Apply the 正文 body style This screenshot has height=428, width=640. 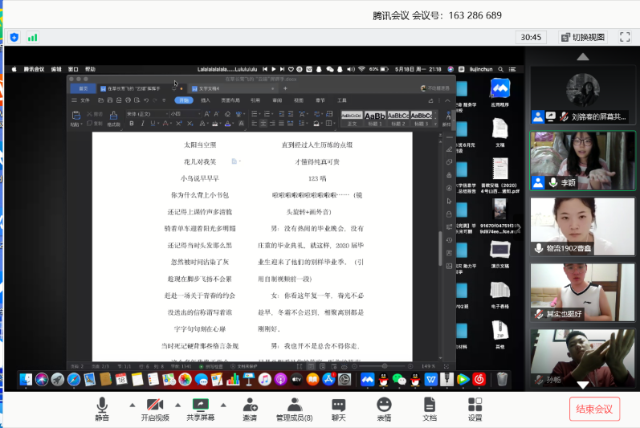click(352, 119)
